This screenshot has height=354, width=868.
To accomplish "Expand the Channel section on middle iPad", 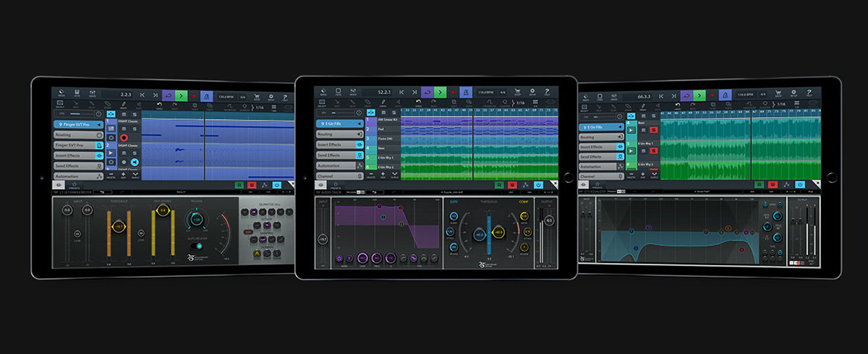I will [x=340, y=176].
